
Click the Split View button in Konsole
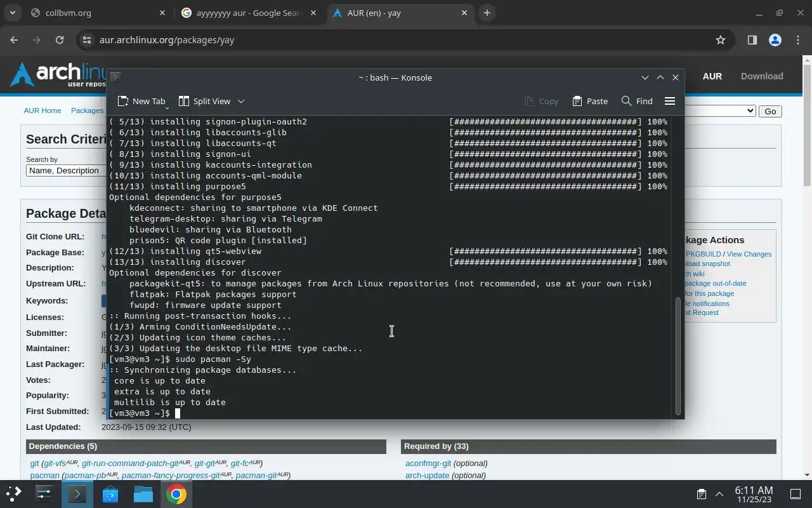[x=205, y=101]
